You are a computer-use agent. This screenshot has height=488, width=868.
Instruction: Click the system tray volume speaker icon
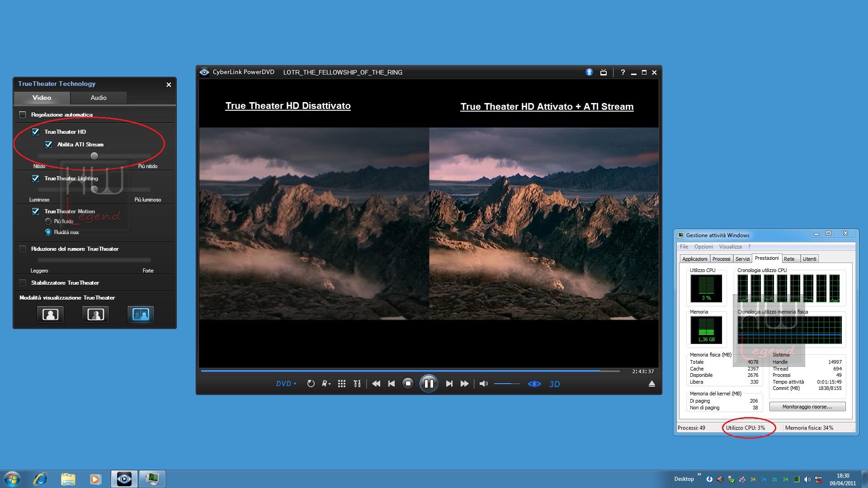tap(807, 479)
